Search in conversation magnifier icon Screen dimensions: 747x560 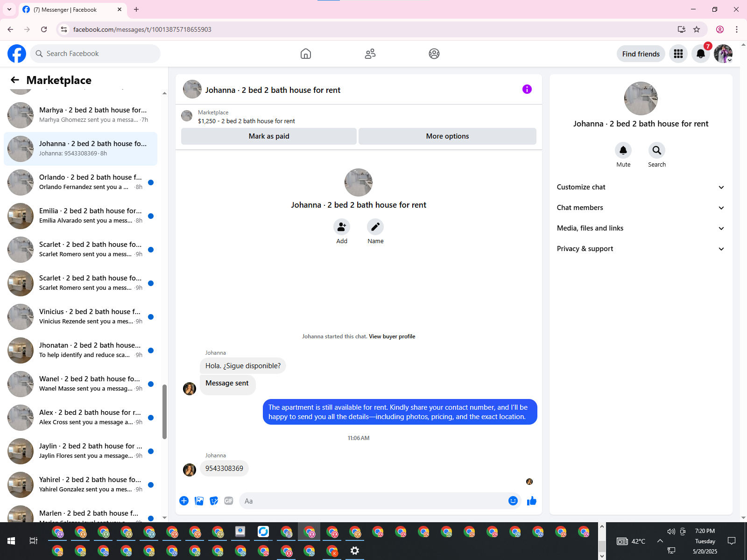click(657, 150)
